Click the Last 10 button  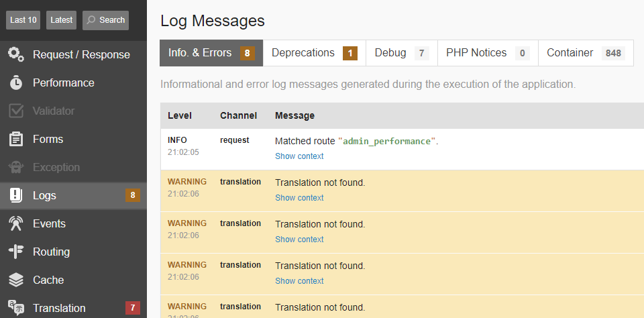tap(23, 20)
